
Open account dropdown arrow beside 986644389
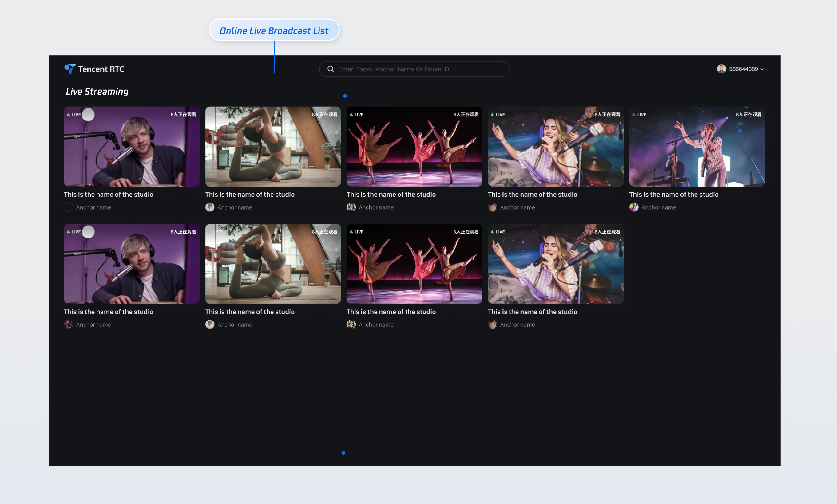762,69
